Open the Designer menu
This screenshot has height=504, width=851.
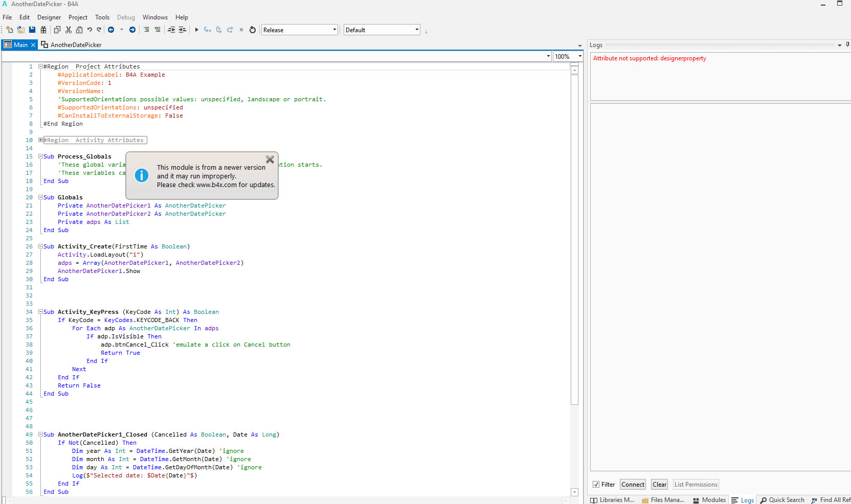point(49,17)
